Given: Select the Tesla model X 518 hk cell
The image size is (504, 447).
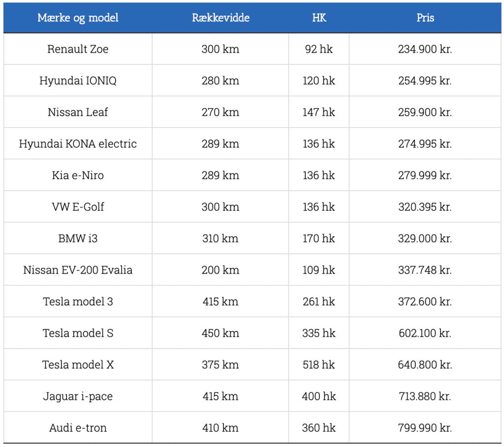Looking at the screenshot, I should pyautogui.click(x=319, y=365).
